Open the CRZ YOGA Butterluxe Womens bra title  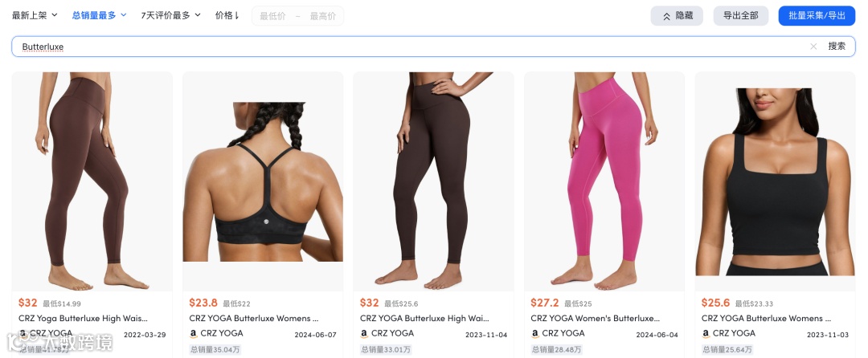pyautogui.click(x=254, y=318)
